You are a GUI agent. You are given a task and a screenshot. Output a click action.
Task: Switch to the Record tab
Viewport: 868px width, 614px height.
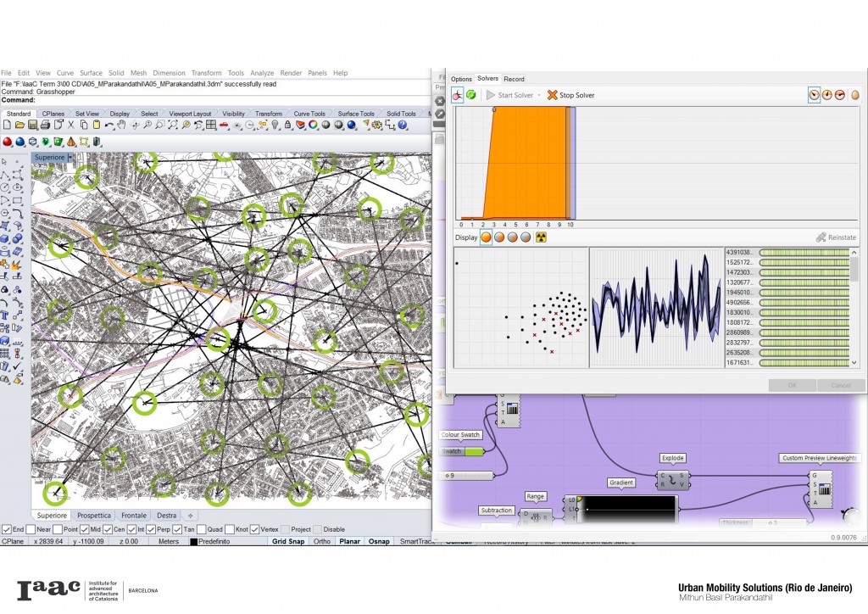pyautogui.click(x=514, y=79)
